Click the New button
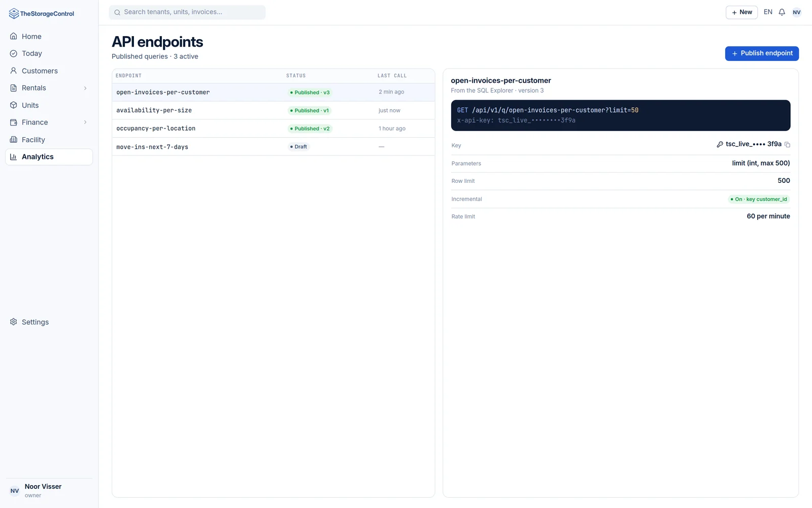This screenshot has width=812, height=508. 741,12
